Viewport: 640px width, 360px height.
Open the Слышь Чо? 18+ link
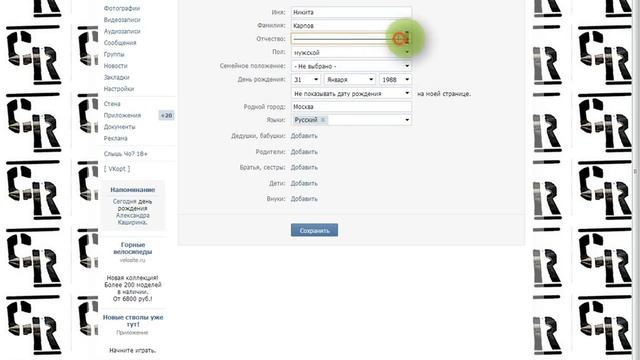(126, 154)
